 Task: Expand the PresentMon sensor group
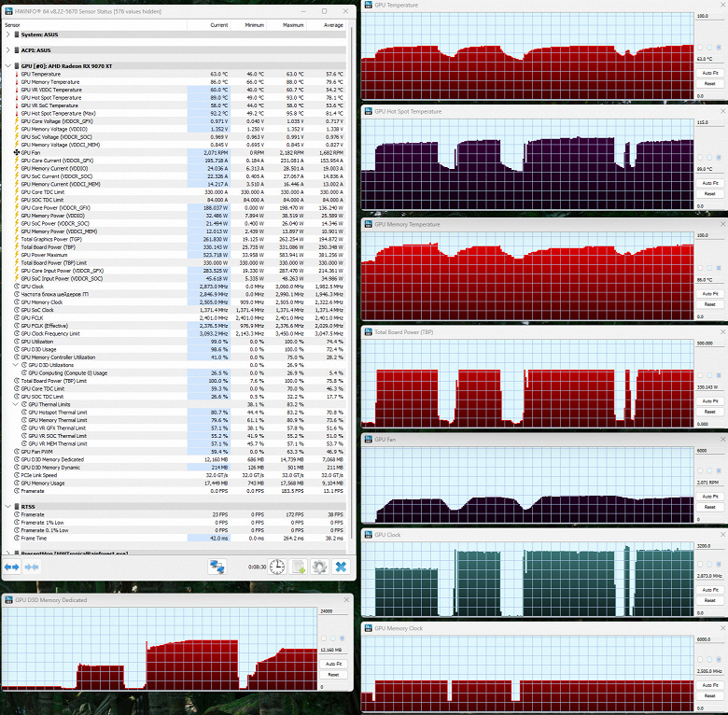click(x=7, y=553)
